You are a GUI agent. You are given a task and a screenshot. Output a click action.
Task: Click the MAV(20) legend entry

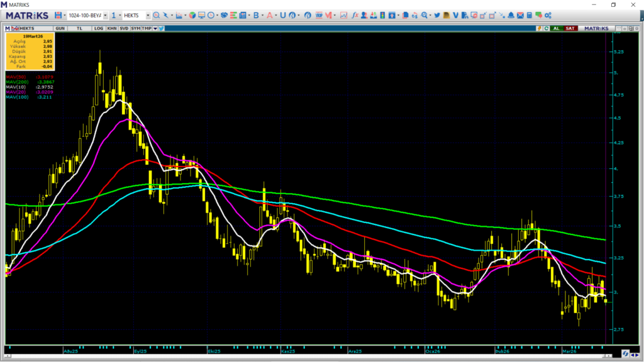[x=30, y=92]
